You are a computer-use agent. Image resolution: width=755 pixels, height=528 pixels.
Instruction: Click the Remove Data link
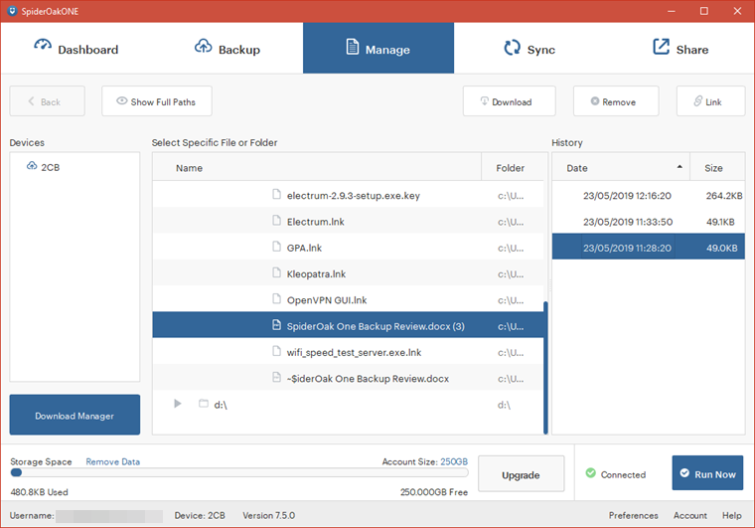[113, 462]
